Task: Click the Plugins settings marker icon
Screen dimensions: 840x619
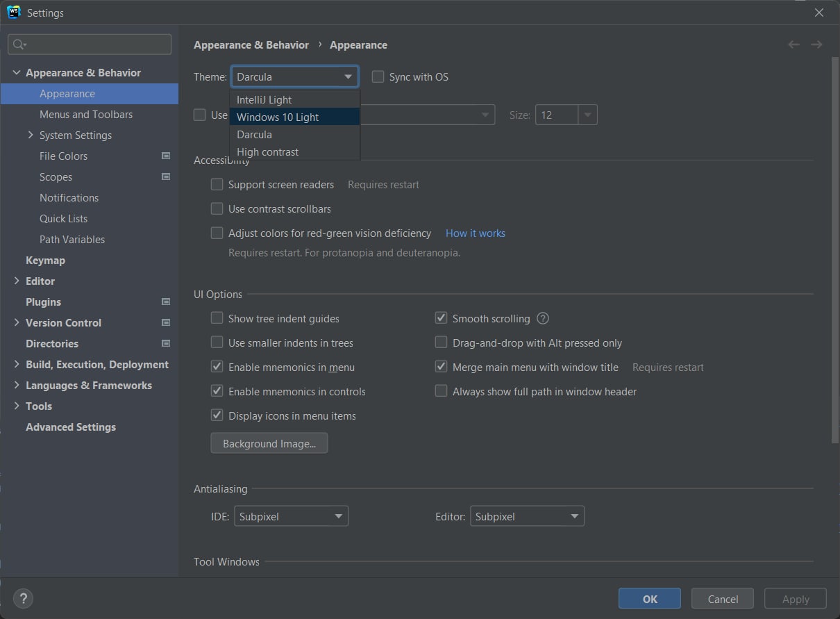Action: coord(166,302)
